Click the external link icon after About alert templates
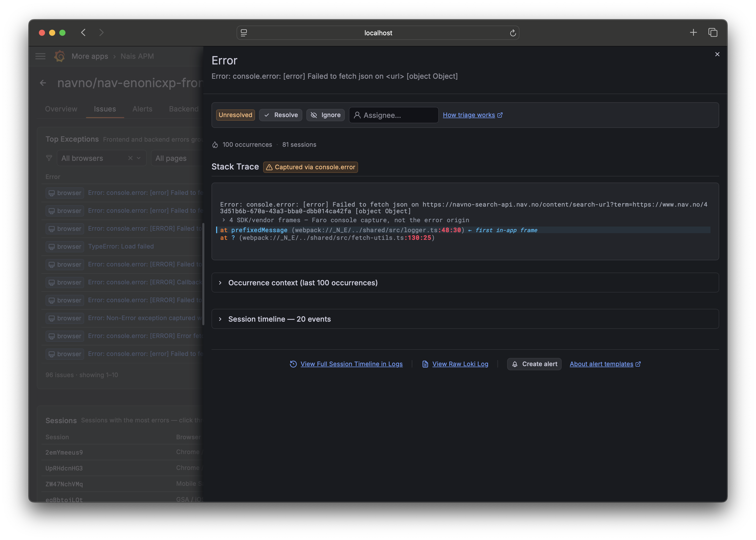The image size is (756, 540). tap(638, 364)
